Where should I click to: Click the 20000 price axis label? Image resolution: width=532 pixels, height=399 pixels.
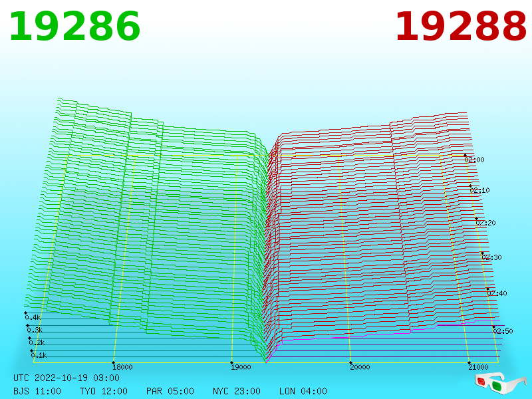(360, 367)
